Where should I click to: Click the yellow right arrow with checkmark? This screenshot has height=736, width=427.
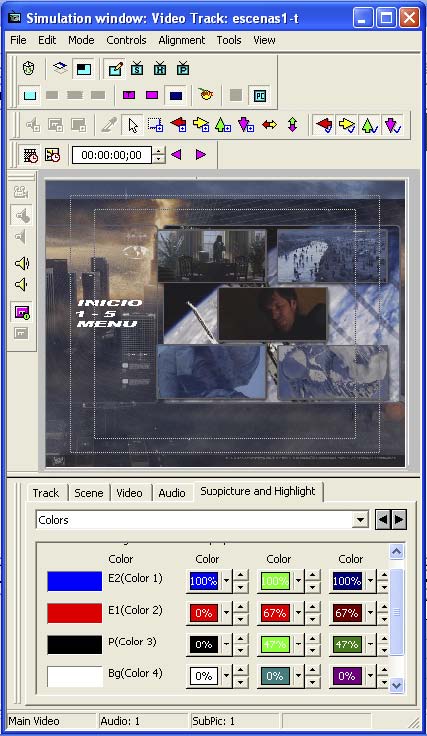click(347, 125)
